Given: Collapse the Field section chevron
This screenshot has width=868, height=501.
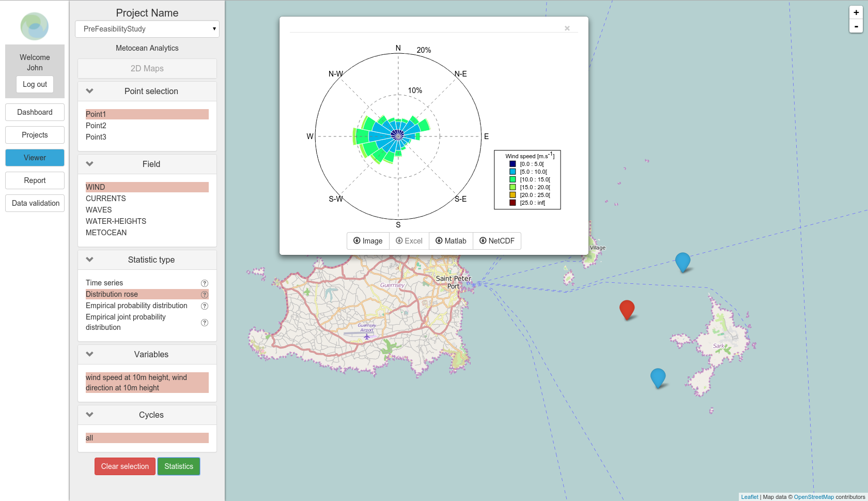Looking at the screenshot, I should click(90, 164).
